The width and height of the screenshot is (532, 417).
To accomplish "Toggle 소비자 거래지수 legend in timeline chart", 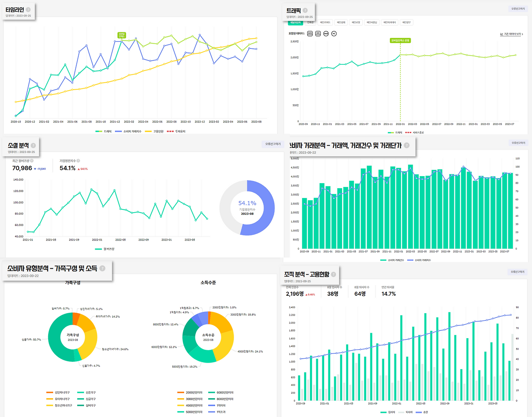I will tap(128, 131).
